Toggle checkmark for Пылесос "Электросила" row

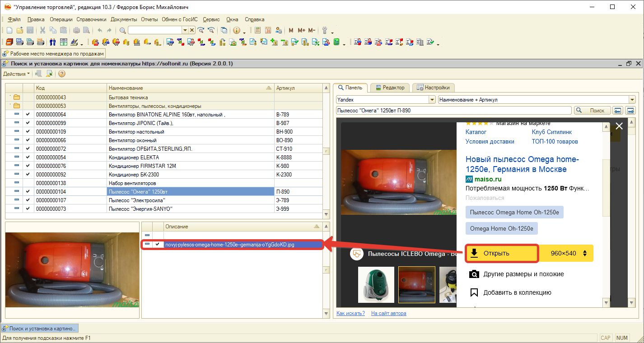pyautogui.click(x=28, y=200)
